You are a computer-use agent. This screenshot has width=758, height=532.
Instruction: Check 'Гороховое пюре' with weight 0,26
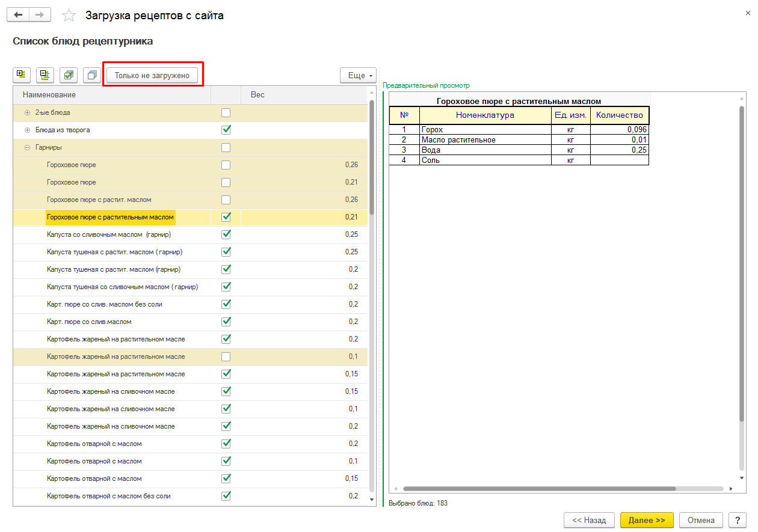226,165
